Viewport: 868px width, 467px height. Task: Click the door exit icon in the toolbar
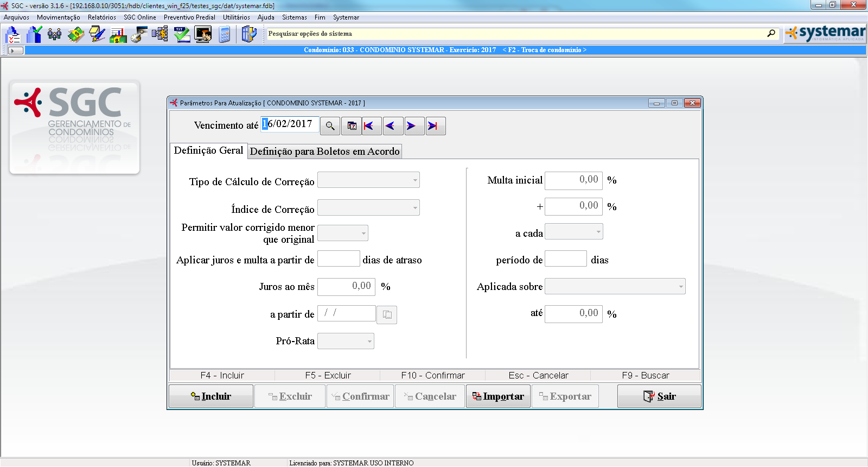pos(248,35)
